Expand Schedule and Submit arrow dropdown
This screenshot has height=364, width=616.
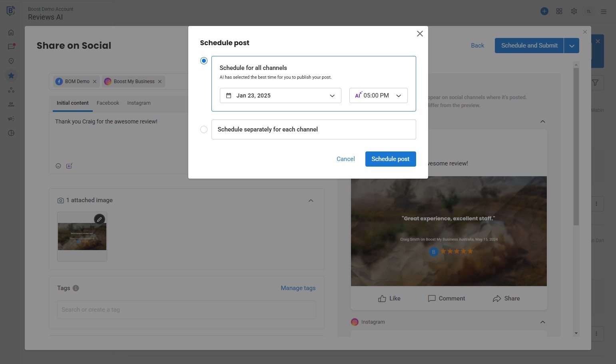pyautogui.click(x=572, y=46)
